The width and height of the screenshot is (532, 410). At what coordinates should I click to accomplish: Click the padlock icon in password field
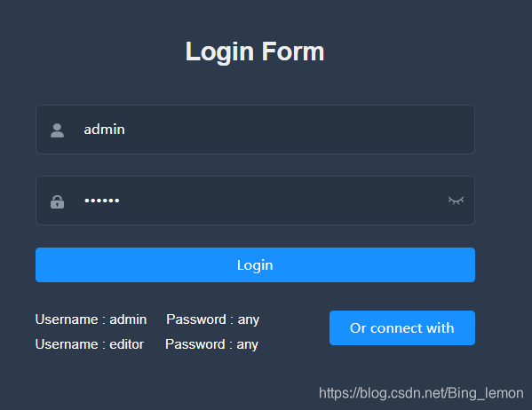pos(57,201)
